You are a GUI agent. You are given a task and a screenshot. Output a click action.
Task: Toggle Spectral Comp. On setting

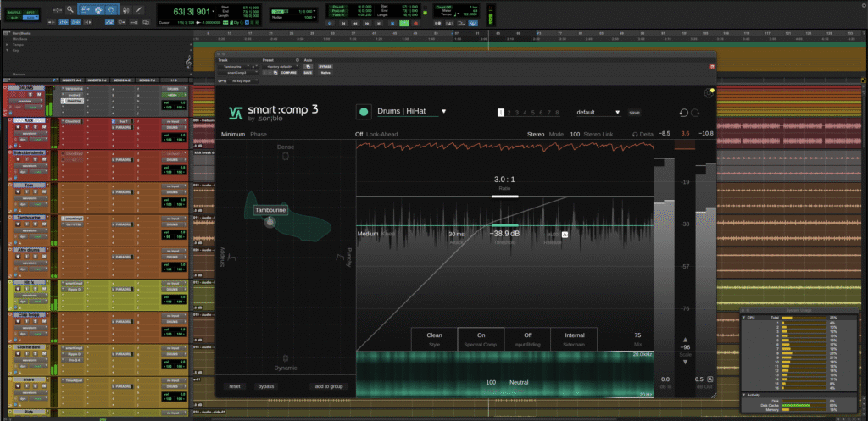pyautogui.click(x=481, y=339)
